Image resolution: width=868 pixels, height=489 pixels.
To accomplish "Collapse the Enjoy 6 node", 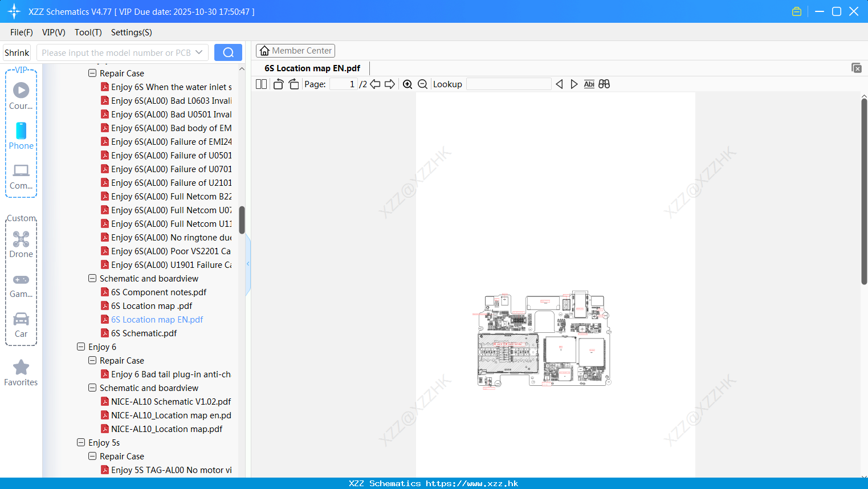I will [81, 347].
